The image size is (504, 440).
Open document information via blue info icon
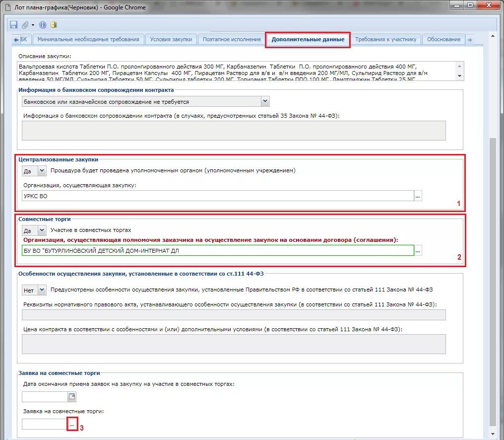pos(43,25)
